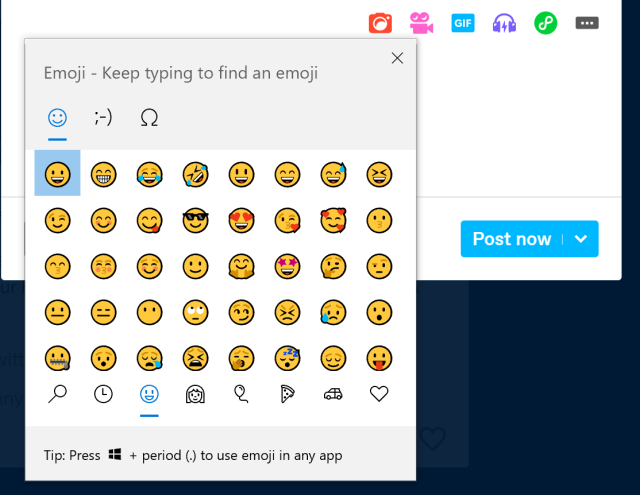Insert the zipper-mouth face emoji
640x495 pixels.
tap(57, 356)
